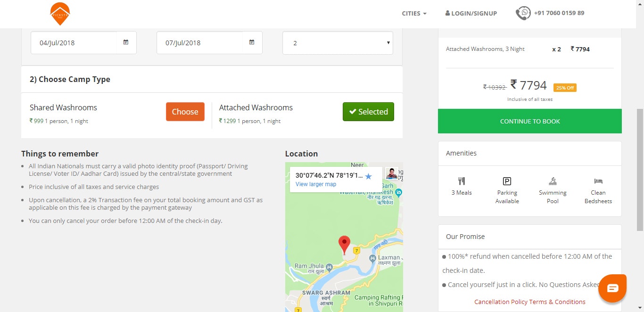Screen dimensions: 644x312
Task: Click the Laxman Jhula hotel marker on map
Action: [373, 258]
